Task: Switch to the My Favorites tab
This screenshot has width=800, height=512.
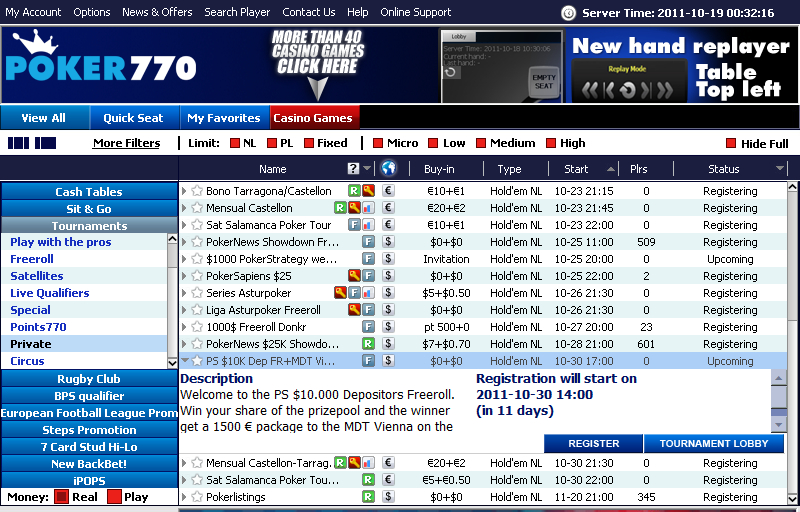Action: coord(224,118)
